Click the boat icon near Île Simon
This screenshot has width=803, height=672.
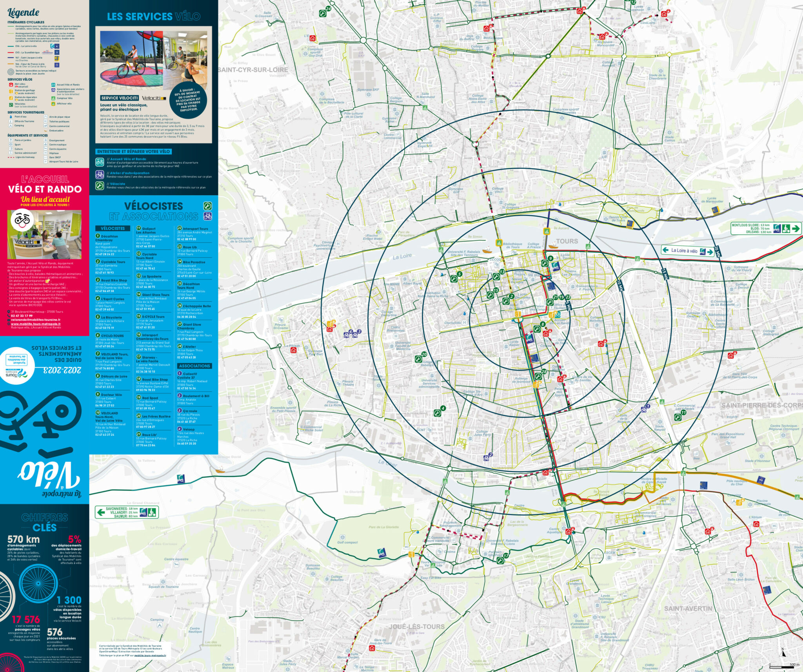[x=487, y=250]
